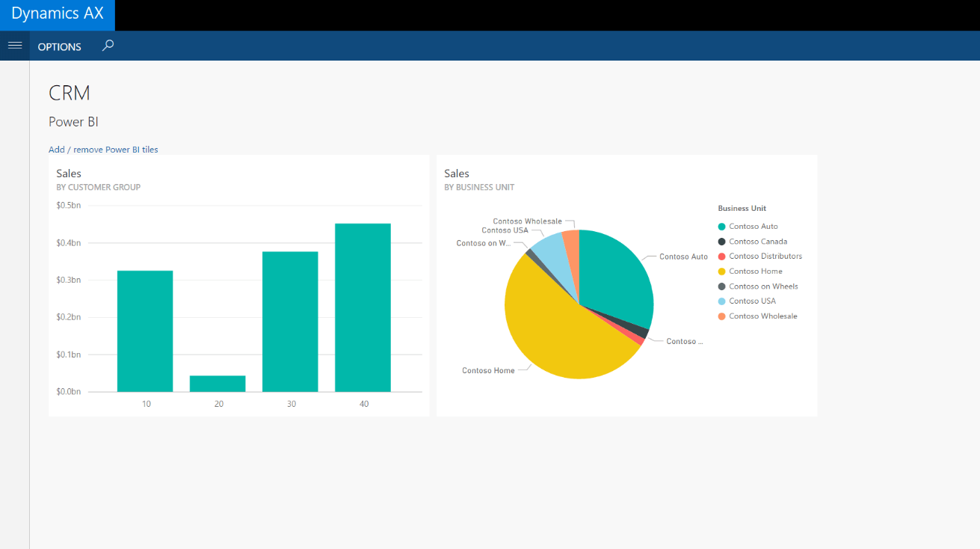Screen dimensions: 980x549
Task: Select the small bar for group 20
Action: (218, 384)
